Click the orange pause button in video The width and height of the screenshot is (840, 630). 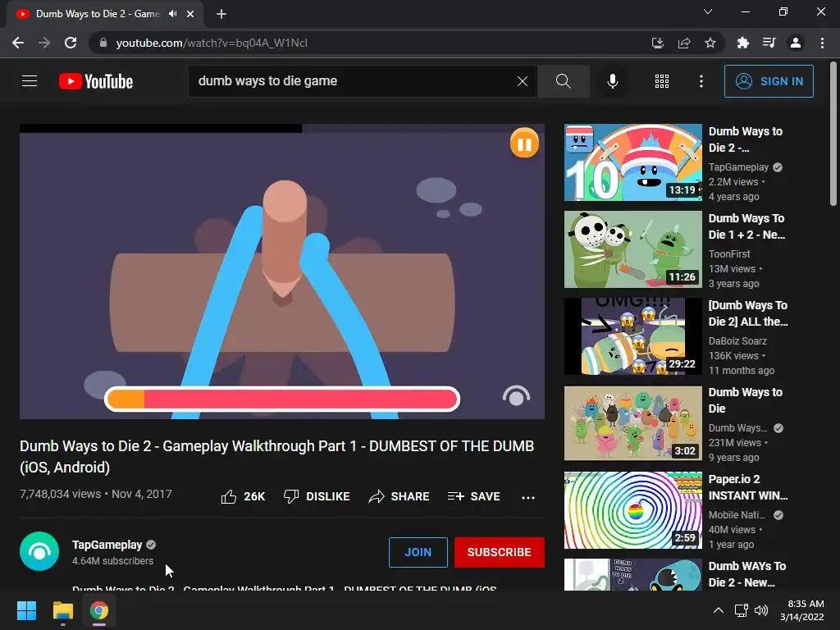(524, 143)
